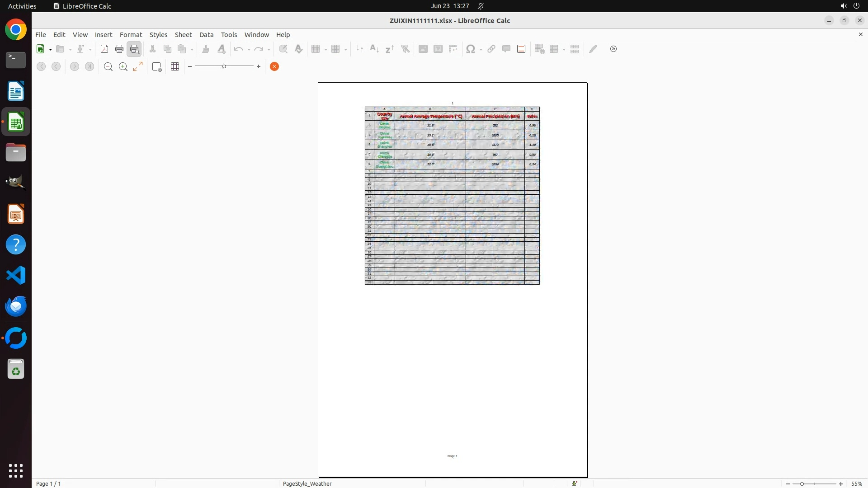Screen dimensions: 868x488
Task: Open Show Applications grid
Action: pos(16,470)
